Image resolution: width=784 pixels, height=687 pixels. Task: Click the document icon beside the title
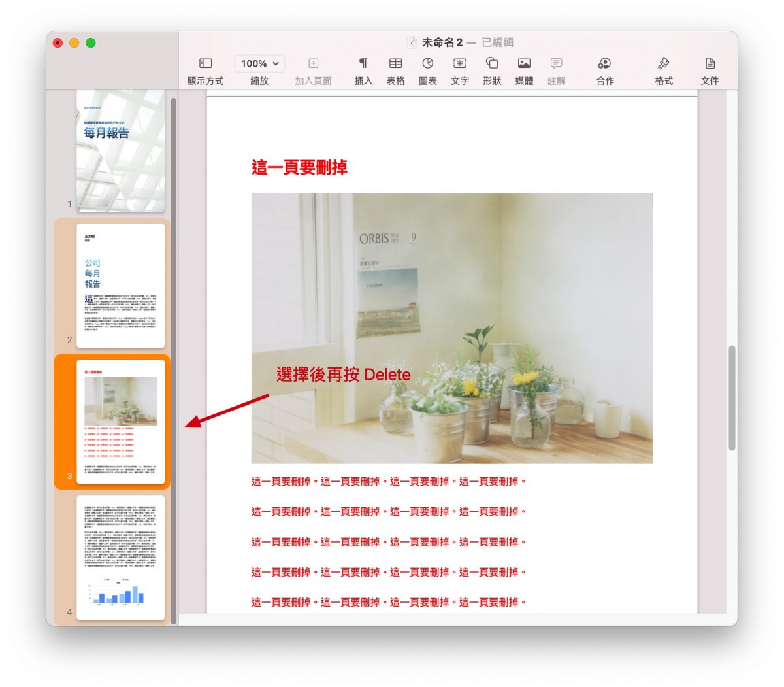(x=412, y=42)
